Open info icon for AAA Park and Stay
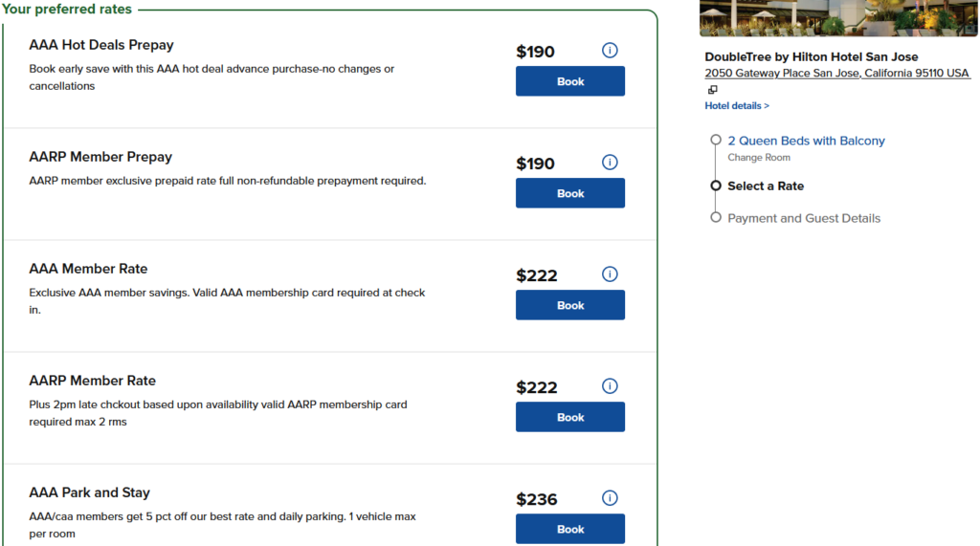 610,498
